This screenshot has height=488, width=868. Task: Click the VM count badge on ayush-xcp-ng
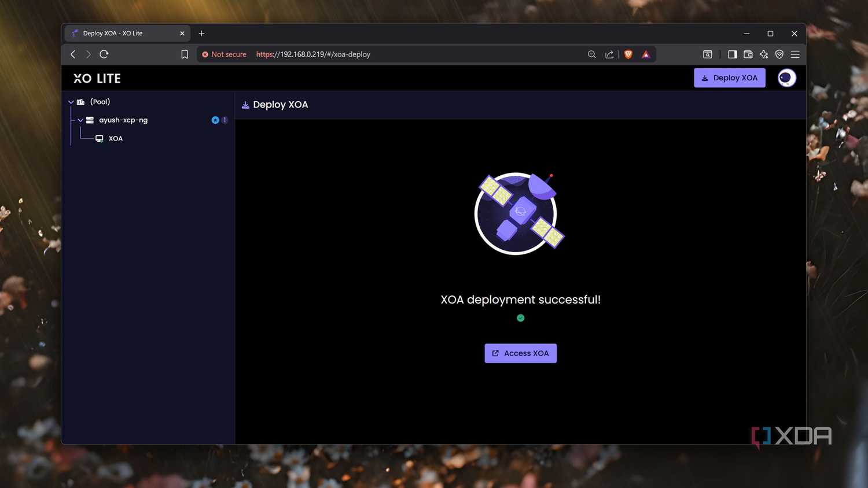click(225, 120)
